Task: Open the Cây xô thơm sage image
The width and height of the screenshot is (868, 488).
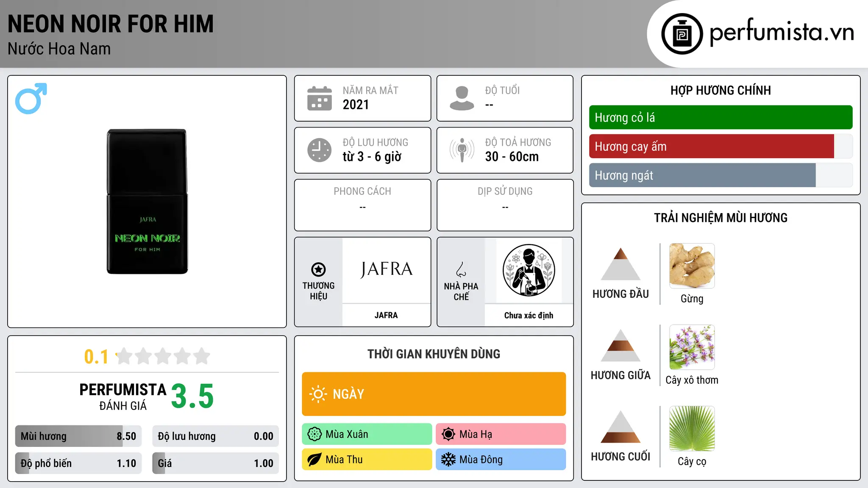Action: (692, 347)
